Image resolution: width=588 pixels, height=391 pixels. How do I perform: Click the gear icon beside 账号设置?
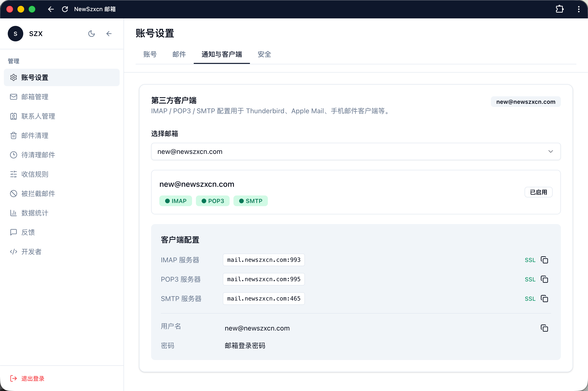click(x=14, y=78)
